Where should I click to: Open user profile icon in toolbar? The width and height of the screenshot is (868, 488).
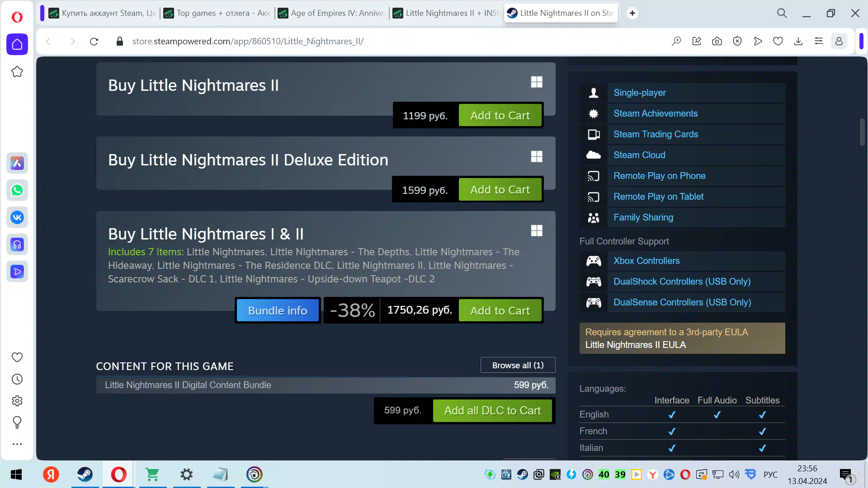click(x=839, y=42)
